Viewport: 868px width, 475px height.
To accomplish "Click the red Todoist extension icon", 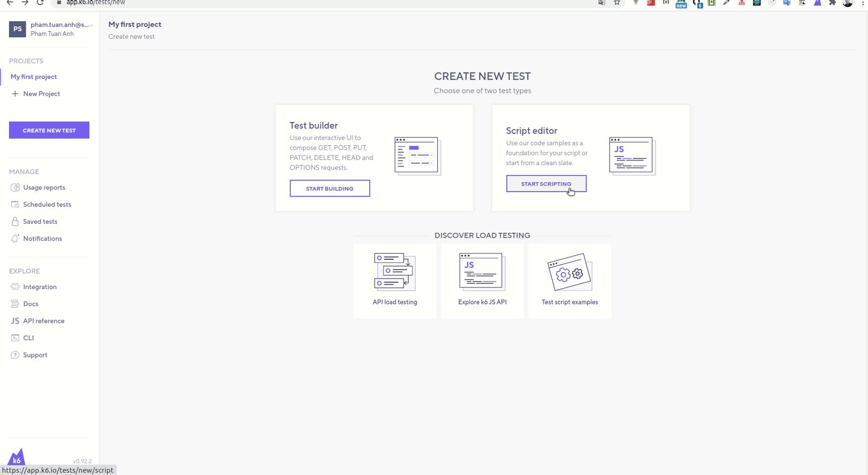I will pos(651,3).
